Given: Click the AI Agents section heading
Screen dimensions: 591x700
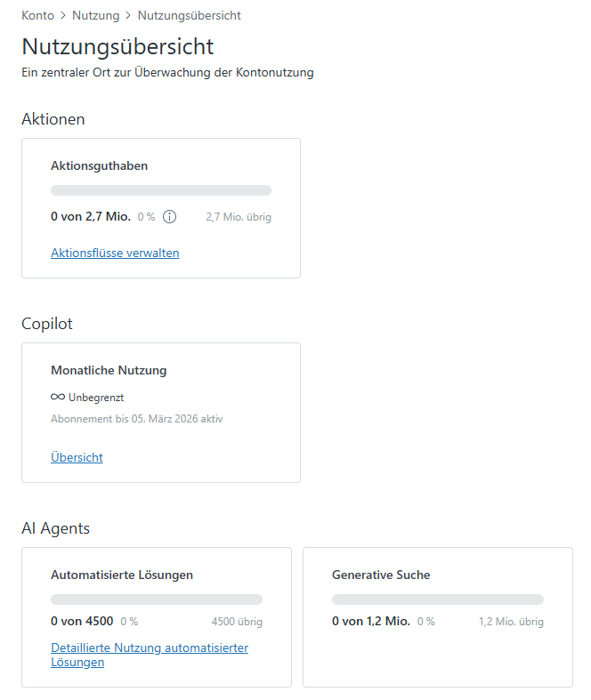Looking at the screenshot, I should tap(55, 528).
